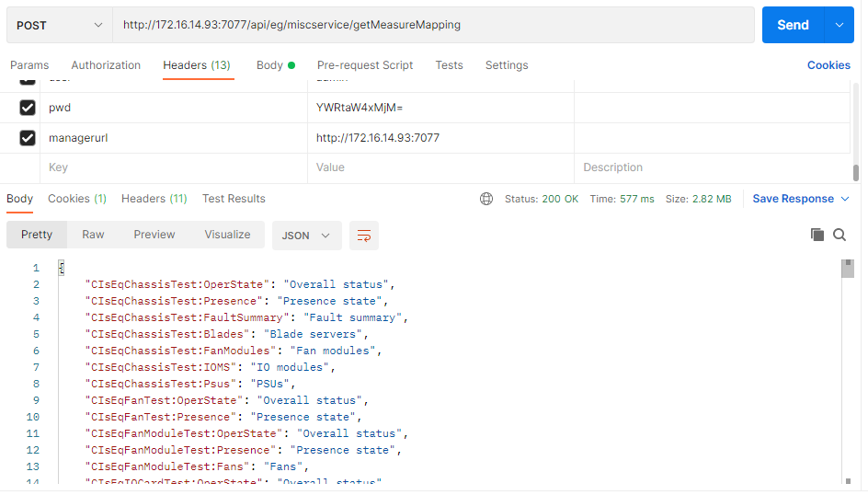Viewport: 868px width, 495px height.
Task: Click "CIsEqFanTest:Presence" key on line 10
Action: 161,417
